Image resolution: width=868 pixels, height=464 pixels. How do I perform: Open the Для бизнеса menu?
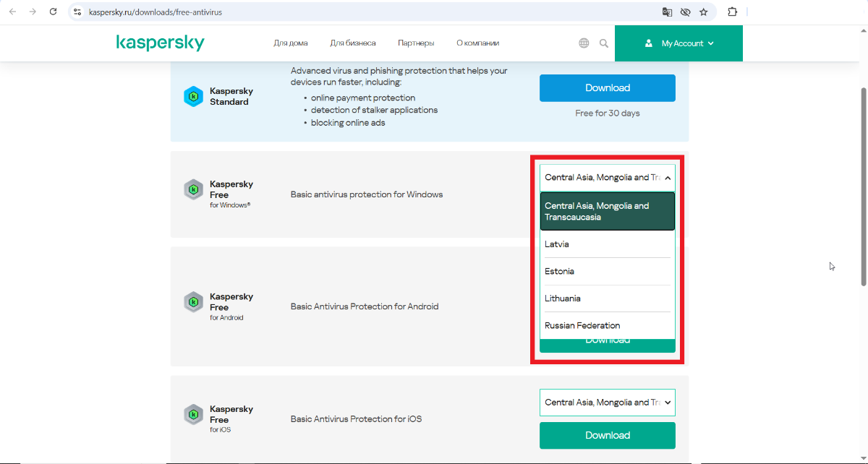click(x=353, y=43)
